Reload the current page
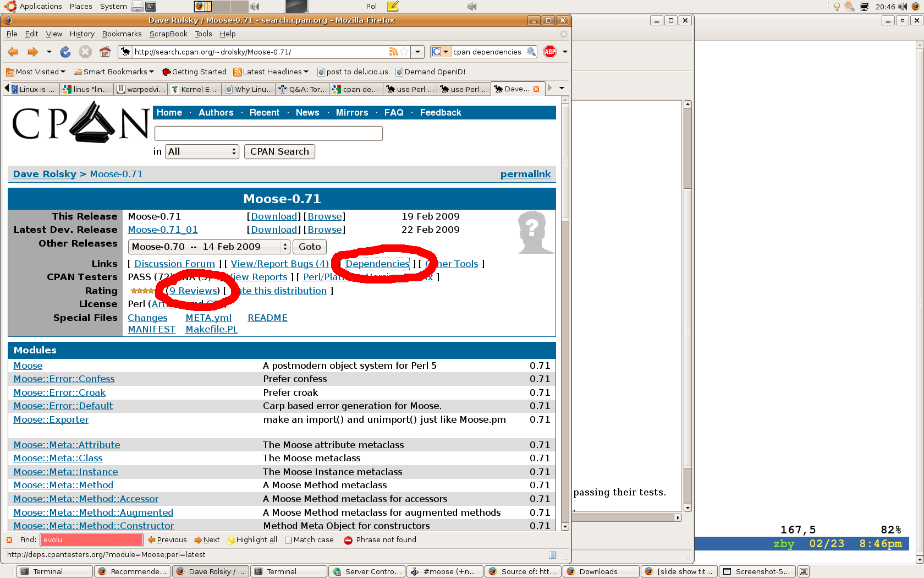Screen dimensions: 924x578 65,52
